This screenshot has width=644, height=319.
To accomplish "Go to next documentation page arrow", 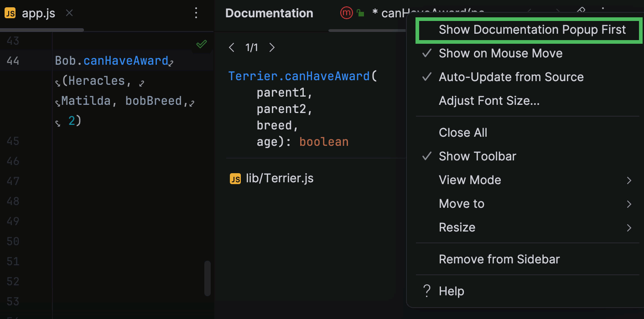I will [x=272, y=47].
